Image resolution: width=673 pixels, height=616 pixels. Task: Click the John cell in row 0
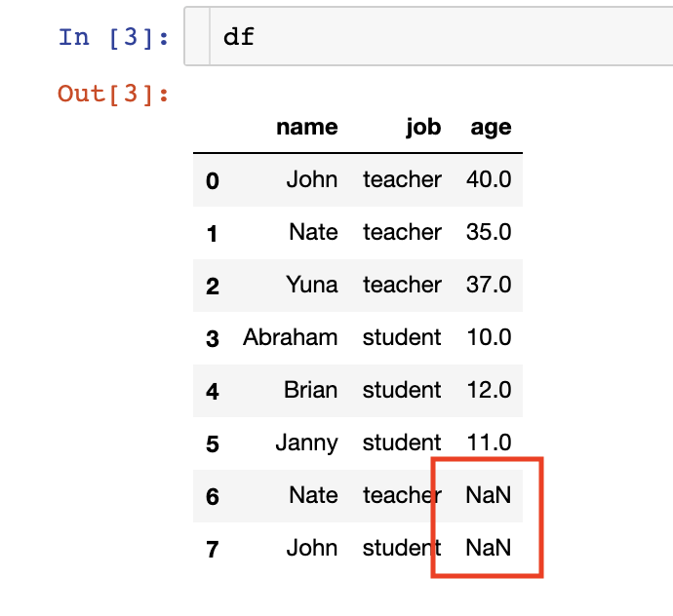(x=312, y=179)
